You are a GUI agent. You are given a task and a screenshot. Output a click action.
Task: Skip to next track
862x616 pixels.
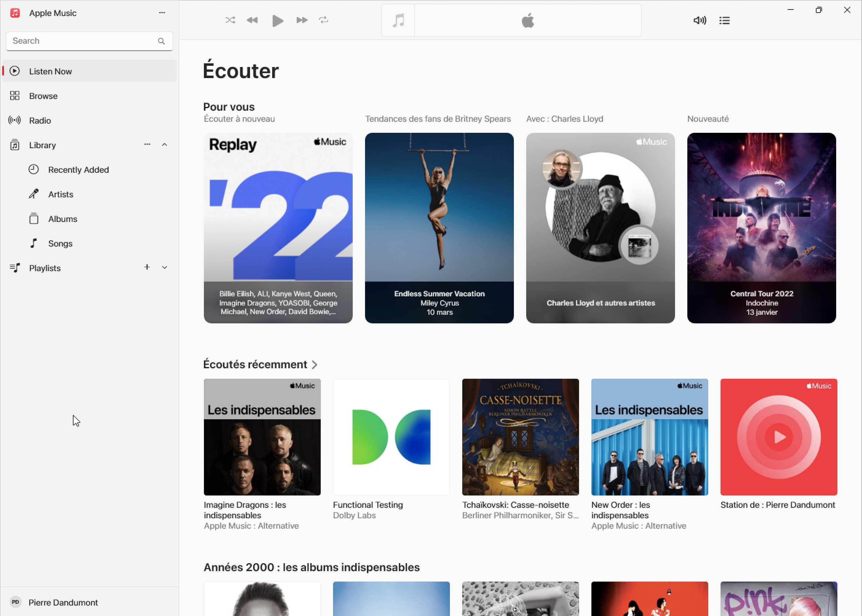click(302, 20)
